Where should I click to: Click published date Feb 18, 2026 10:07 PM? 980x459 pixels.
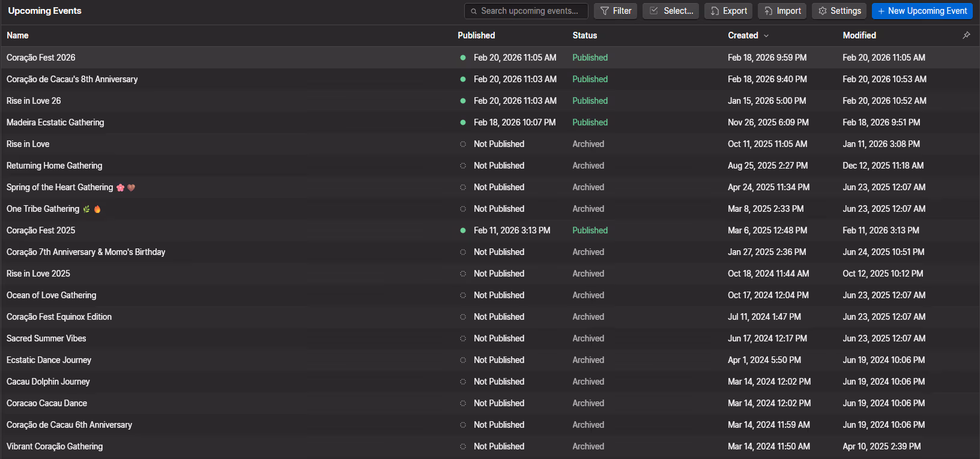515,122
